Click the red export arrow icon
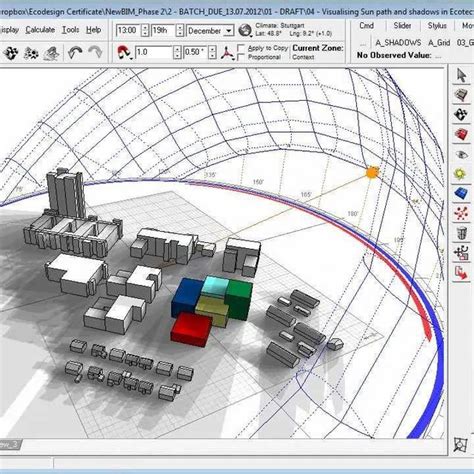The image size is (474, 474). [461, 273]
